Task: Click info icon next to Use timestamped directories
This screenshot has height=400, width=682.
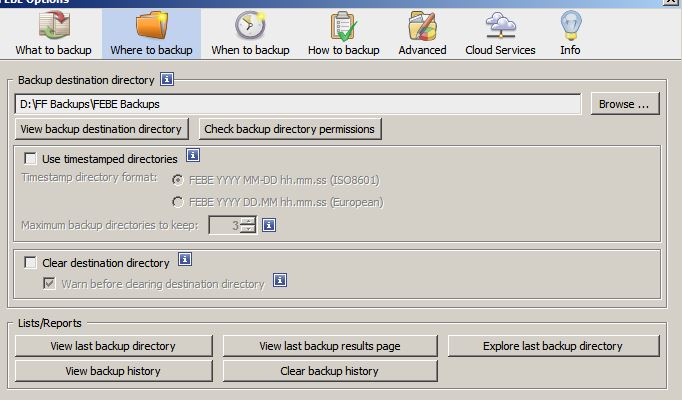Action: 193,155
